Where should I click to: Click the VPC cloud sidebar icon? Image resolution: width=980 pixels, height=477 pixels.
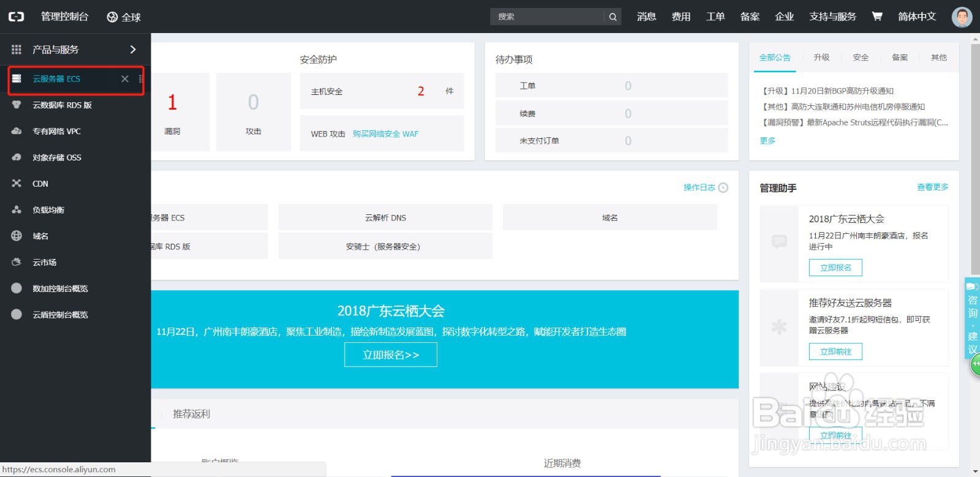[x=17, y=131]
